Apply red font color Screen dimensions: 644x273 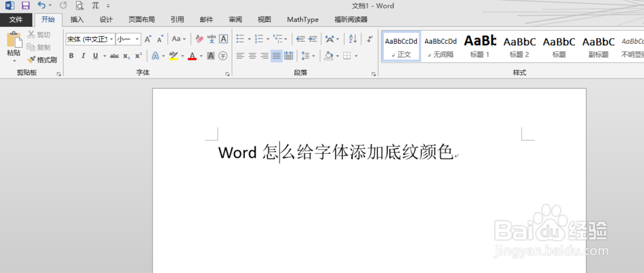[x=192, y=56]
